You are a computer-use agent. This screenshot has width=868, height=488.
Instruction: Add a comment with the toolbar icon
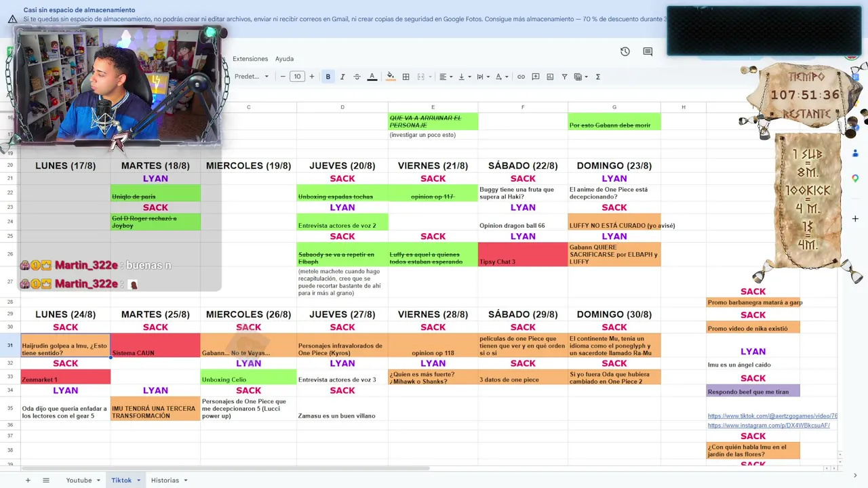pyautogui.click(x=536, y=77)
